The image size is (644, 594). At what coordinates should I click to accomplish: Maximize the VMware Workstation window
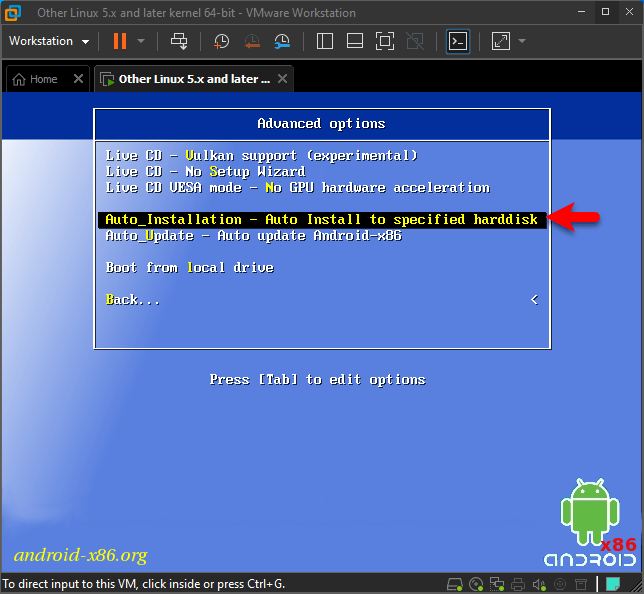pyautogui.click(x=605, y=12)
